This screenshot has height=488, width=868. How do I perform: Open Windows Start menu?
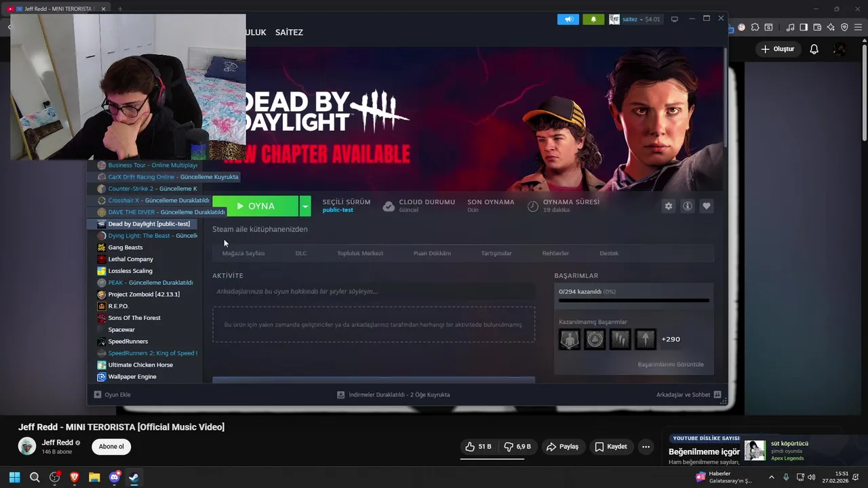coord(14,477)
